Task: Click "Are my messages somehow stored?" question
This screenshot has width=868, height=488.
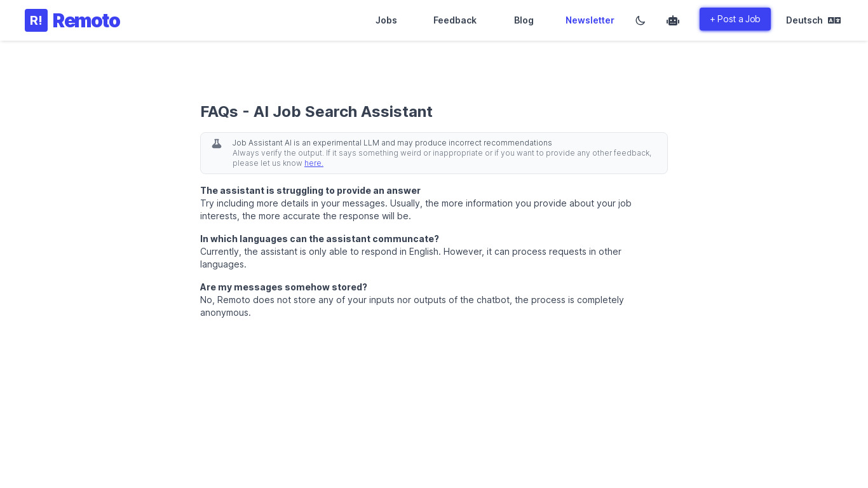Action: pos(283,287)
